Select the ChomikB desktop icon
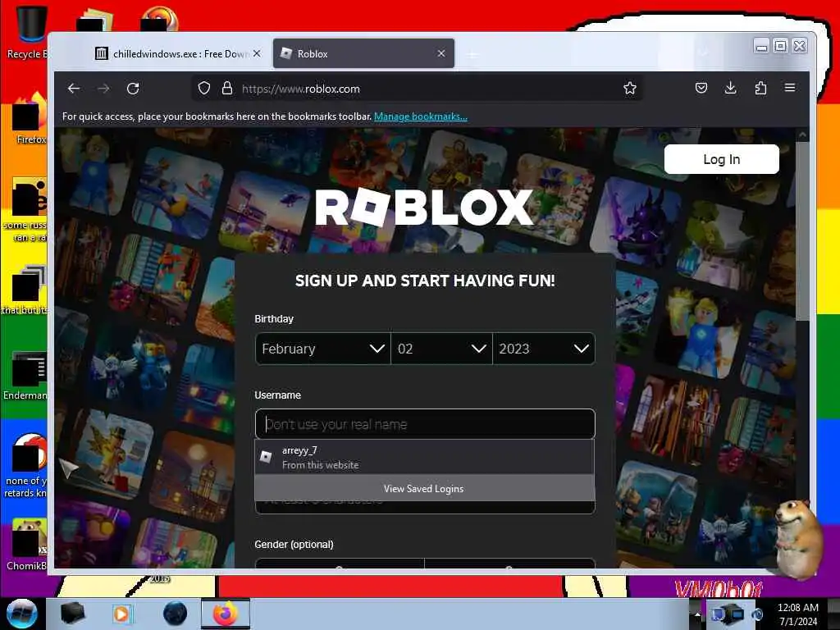This screenshot has height=630, width=840. 27,544
